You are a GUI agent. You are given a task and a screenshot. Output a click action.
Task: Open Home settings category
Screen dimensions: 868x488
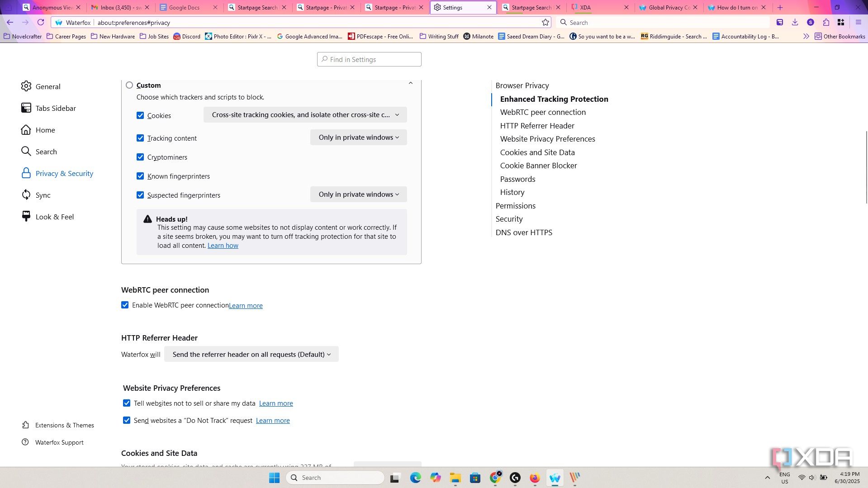[x=38, y=130]
